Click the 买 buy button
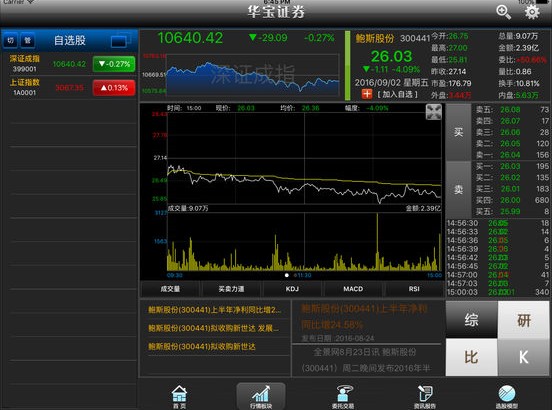The width and height of the screenshot is (552, 410). 458,132
